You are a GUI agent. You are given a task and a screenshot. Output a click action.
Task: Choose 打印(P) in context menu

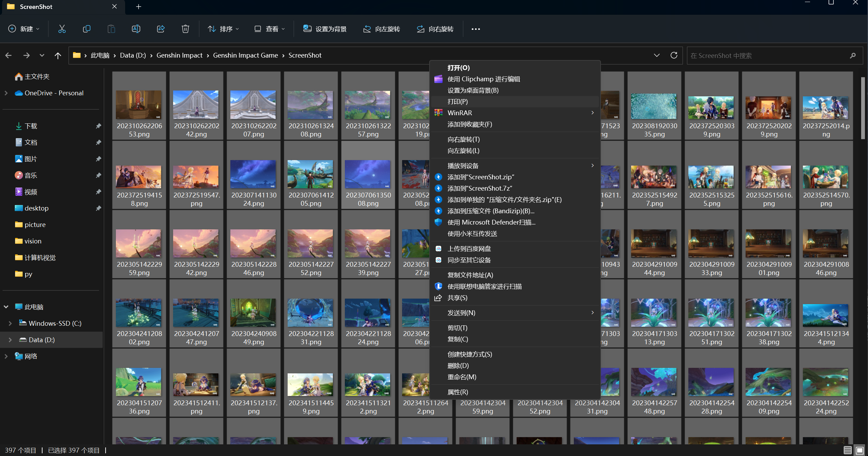point(515,101)
